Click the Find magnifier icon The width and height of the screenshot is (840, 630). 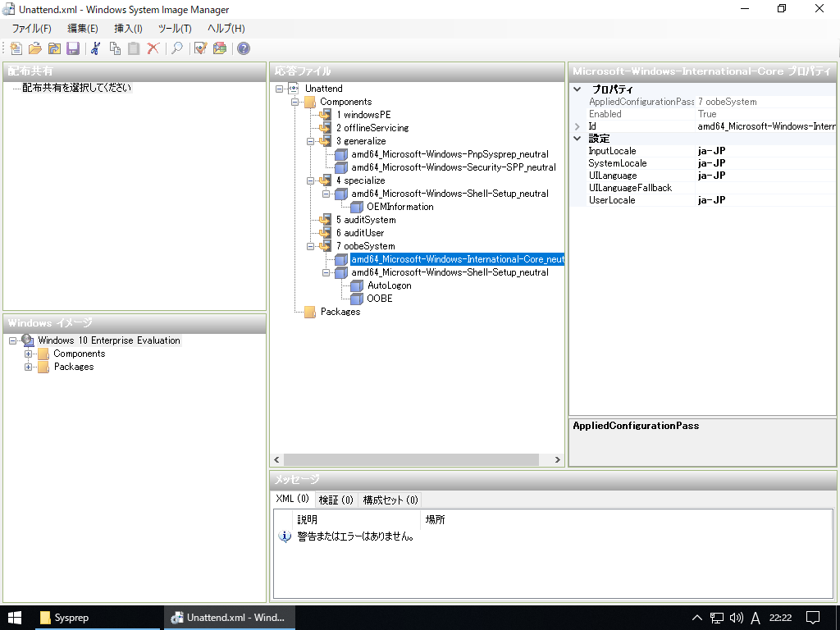[177, 48]
